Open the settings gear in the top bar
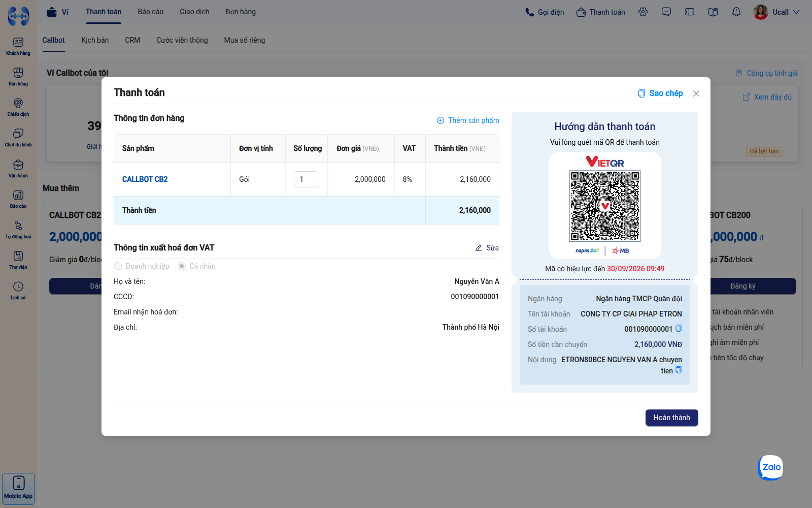812x508 pixels. point(643,12)
